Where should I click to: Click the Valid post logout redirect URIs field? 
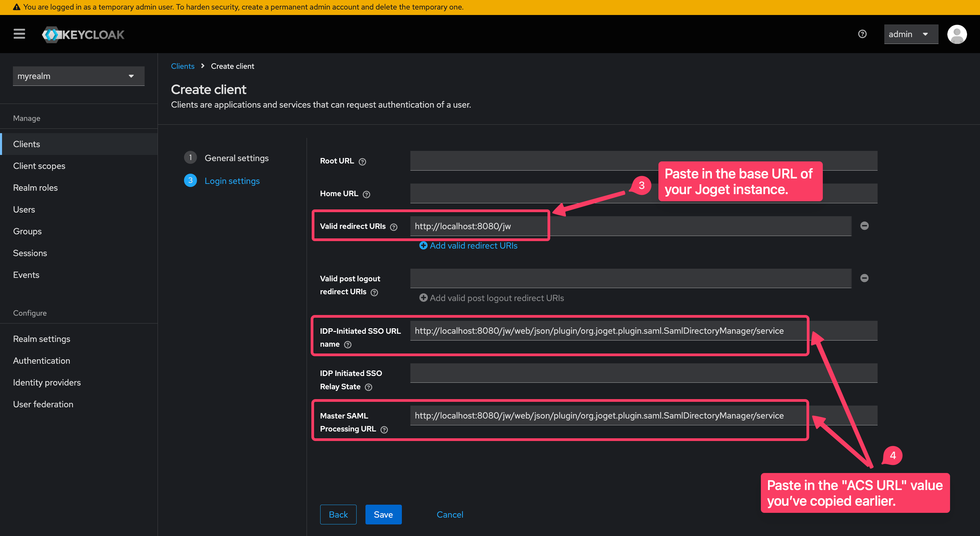(631, 278)
